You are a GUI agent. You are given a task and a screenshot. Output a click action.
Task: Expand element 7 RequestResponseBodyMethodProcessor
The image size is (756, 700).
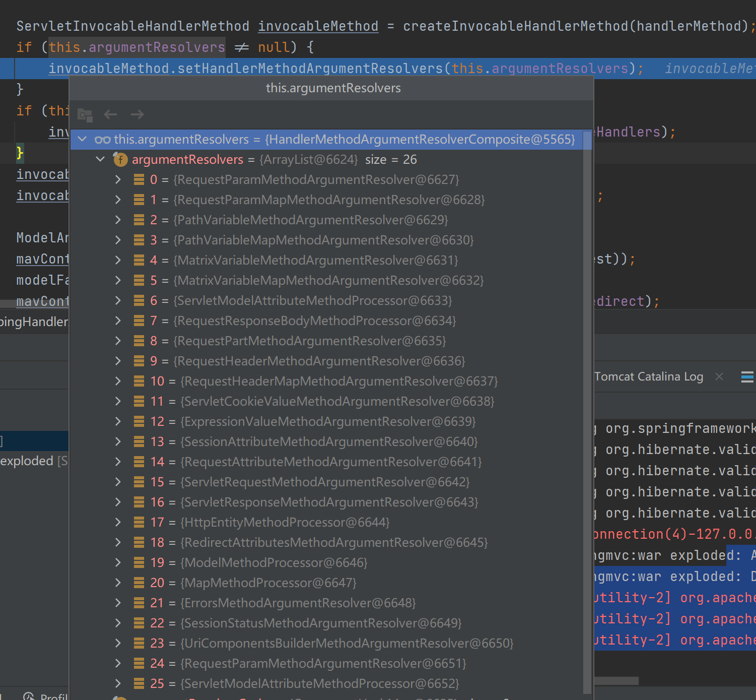pos(118,321)
